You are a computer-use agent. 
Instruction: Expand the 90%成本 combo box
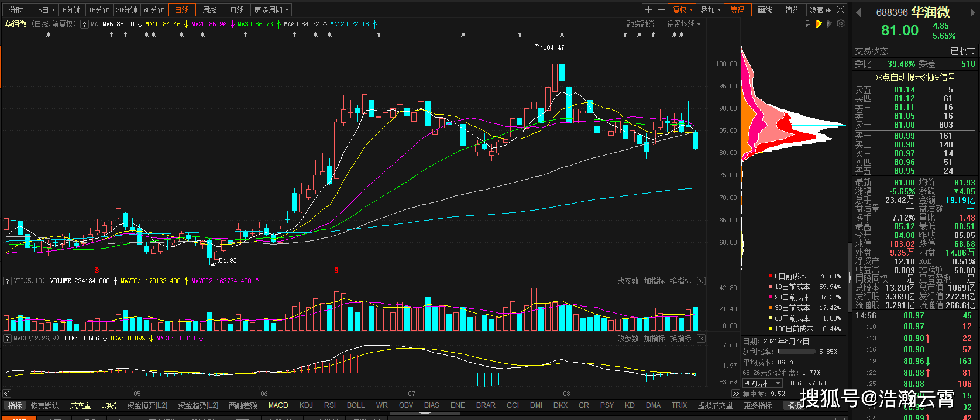[x=778, y=384]
